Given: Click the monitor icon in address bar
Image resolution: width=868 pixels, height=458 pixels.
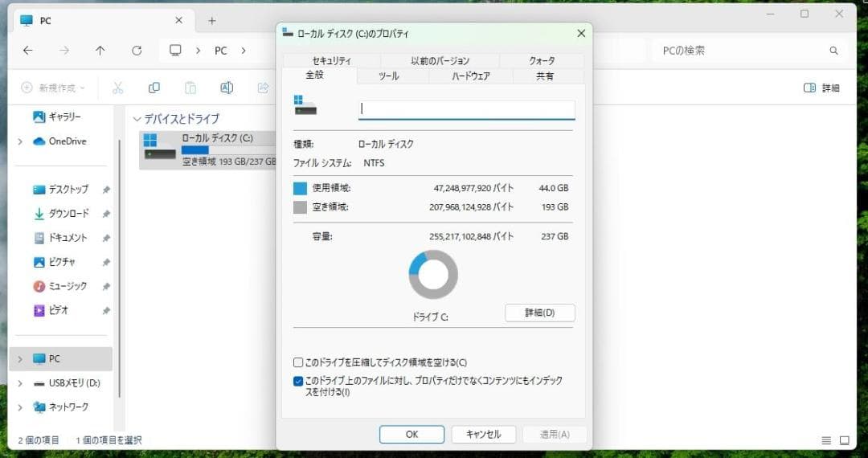Looking at the screenshot, I should point(175,51).
